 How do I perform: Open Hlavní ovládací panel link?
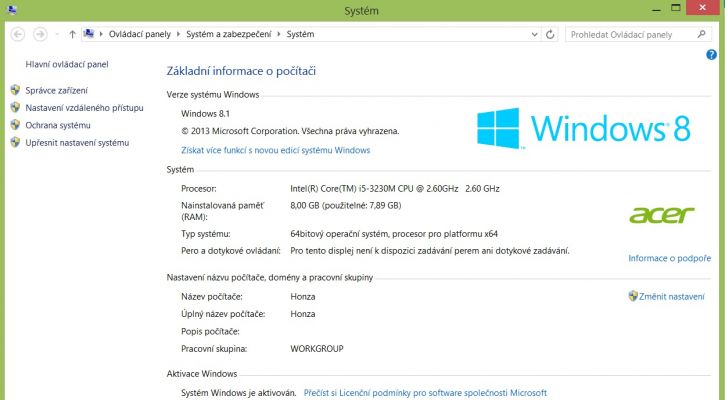[67, 64]
